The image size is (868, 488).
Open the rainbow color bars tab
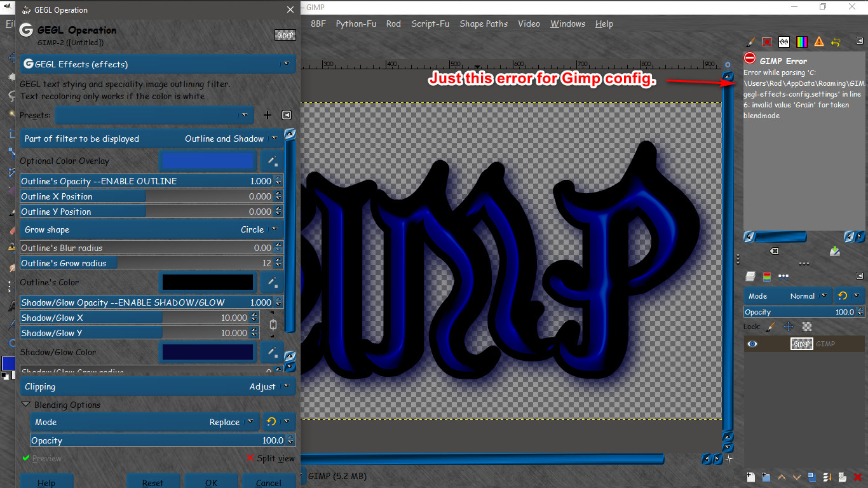point(801,42)
